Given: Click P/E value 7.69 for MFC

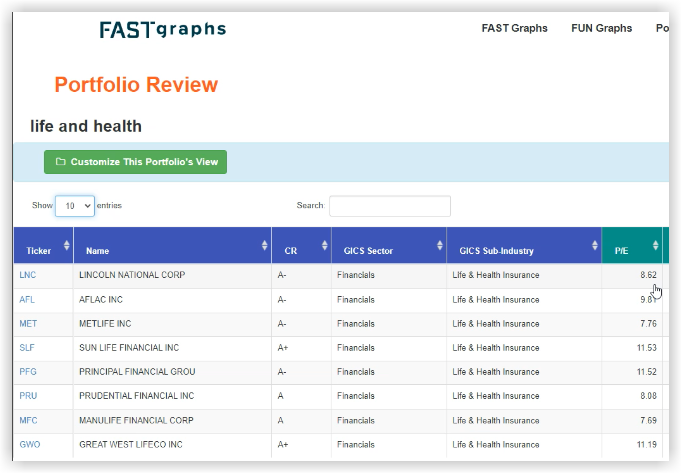Looking at the screenshot, I should [648, 421].
